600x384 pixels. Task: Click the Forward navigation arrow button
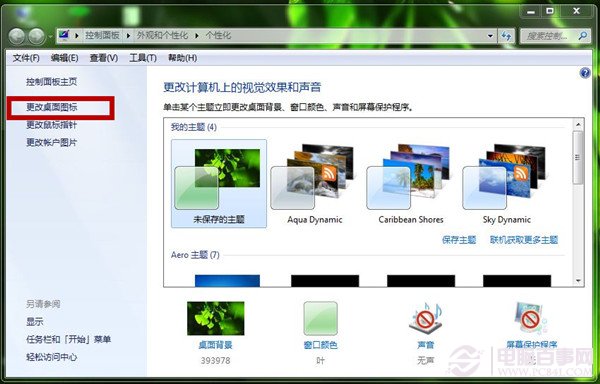[37, 36]
